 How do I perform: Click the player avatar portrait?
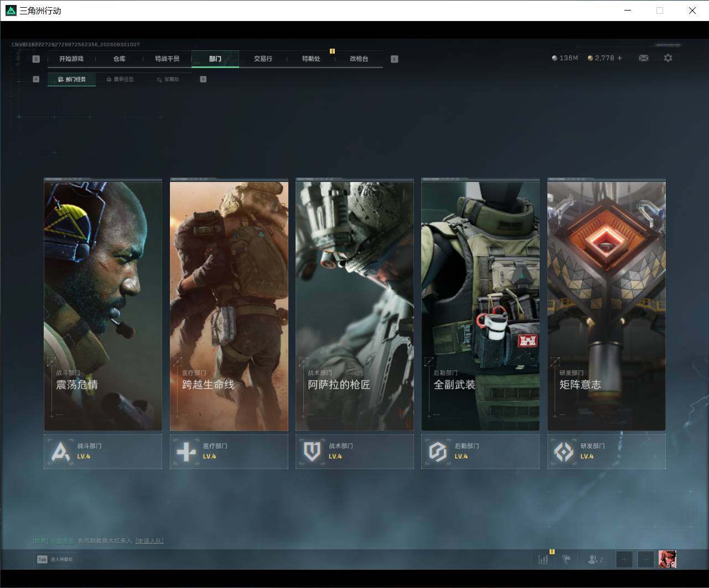pos(667,559)
